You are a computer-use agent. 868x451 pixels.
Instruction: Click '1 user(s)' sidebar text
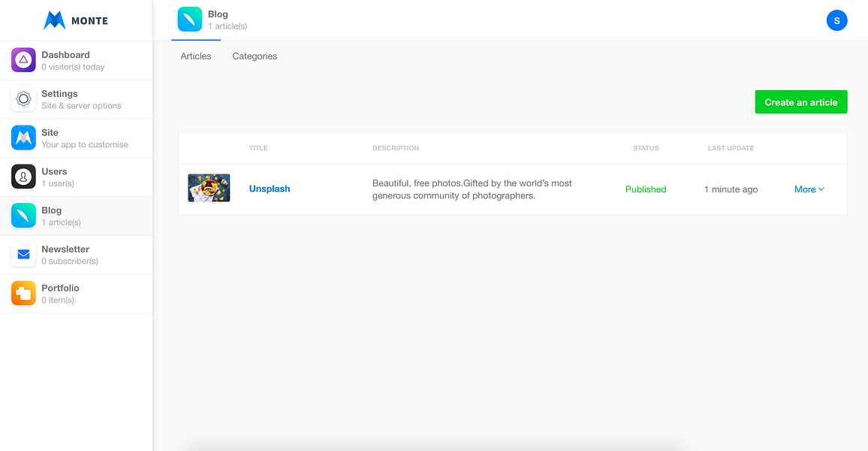58,183
